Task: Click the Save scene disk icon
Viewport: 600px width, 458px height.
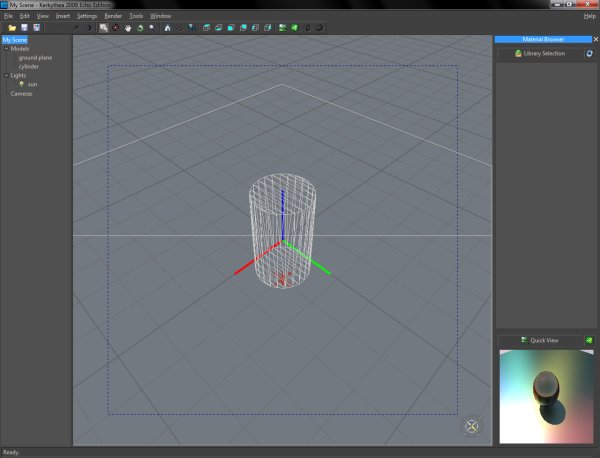Action: pyautogui.click(x=24, y=28)
